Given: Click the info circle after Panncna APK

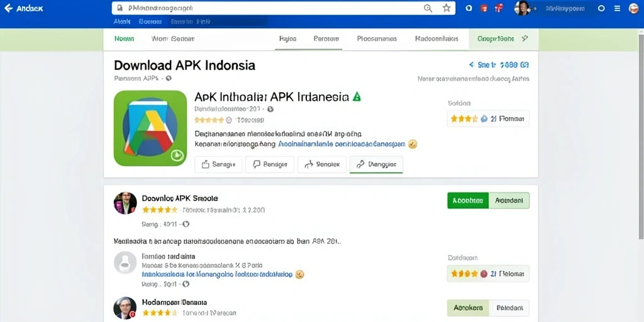Looking at the screenshot, I should point(169,78).
